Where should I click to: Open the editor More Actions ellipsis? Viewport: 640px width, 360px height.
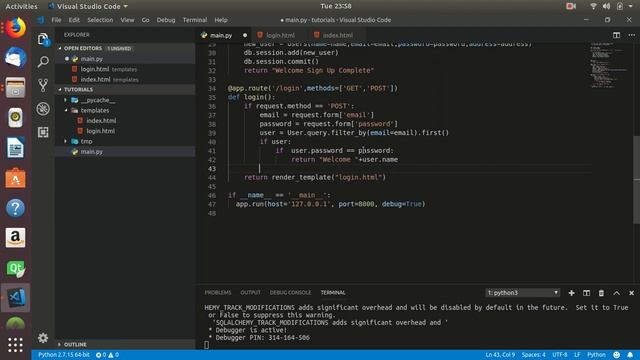click(x=631, y=35)
